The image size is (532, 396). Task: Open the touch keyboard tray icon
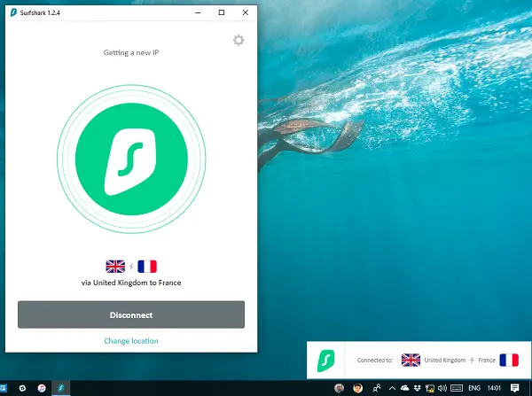click(x=457, y=388)
